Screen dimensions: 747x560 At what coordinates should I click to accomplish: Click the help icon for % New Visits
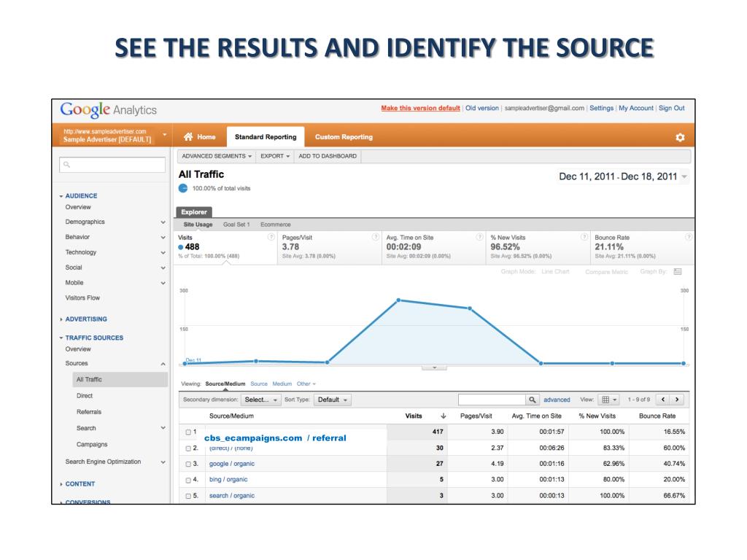(x=584, y=237)
